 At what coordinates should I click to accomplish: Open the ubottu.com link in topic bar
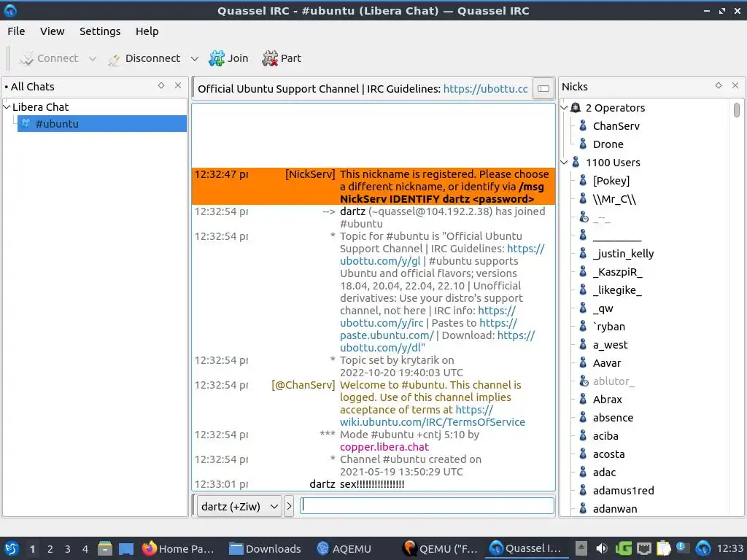485,89
